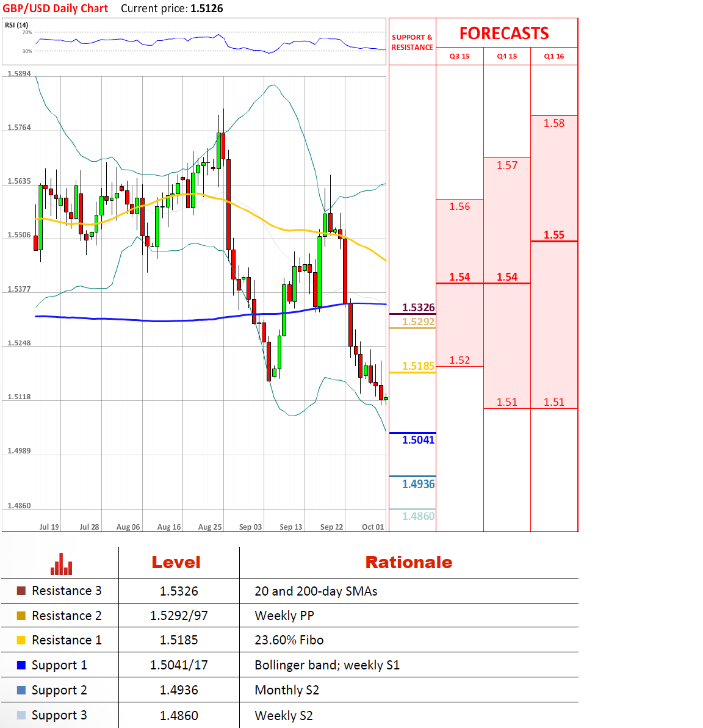Click the Rationale table column header
This screenshot has height=728, width=703.
[409, 563]
